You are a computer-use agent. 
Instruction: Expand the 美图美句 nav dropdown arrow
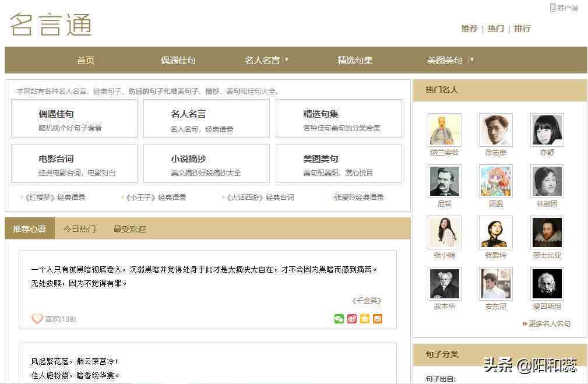coord(471,59)
